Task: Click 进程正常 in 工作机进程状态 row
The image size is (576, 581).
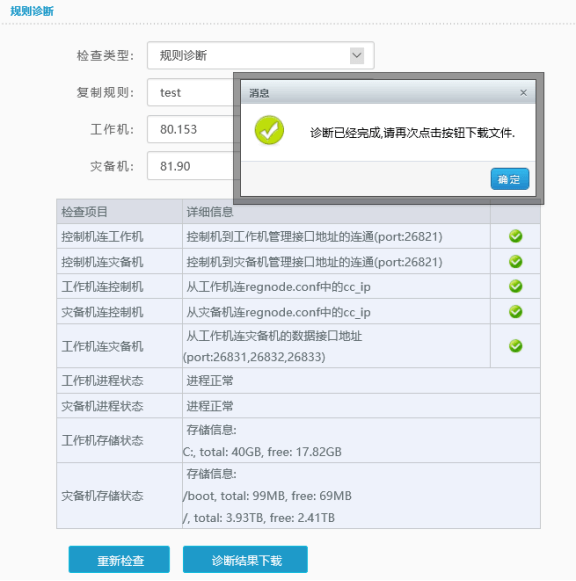Action: point(210,381)
